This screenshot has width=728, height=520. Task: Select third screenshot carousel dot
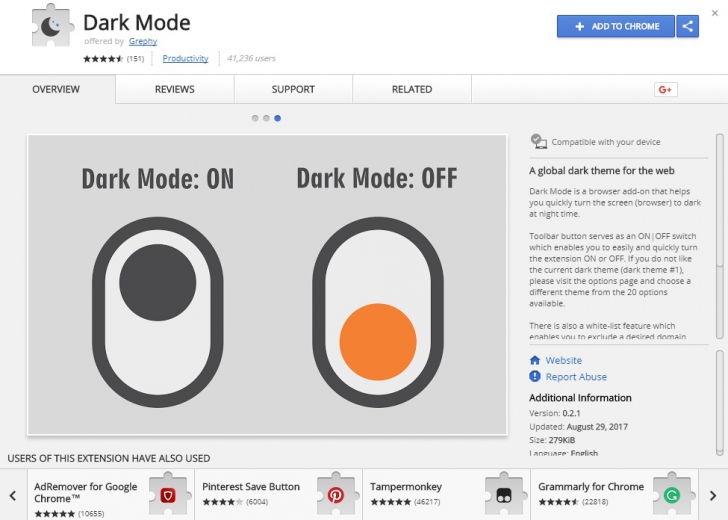[x=277, y=118]
